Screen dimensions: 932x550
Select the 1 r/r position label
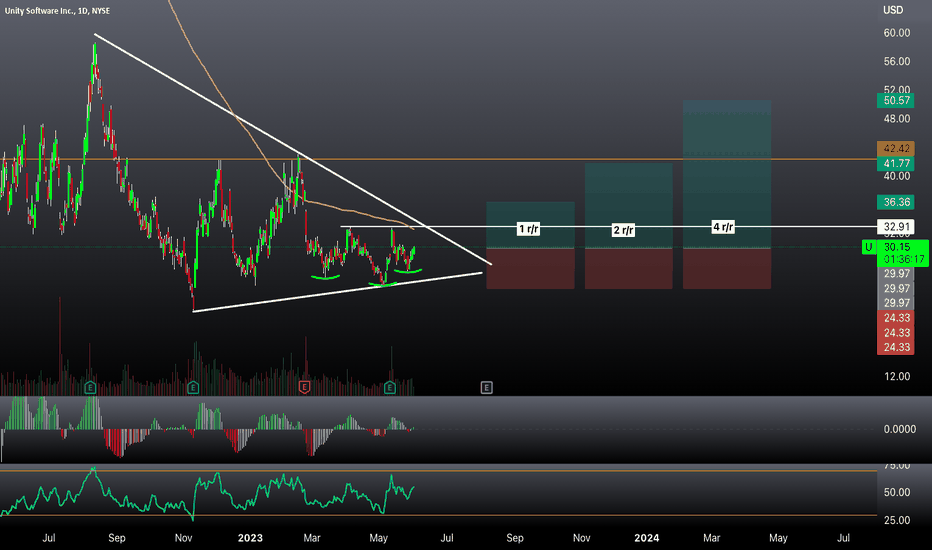pyautogui.click(x=528, y=229)
